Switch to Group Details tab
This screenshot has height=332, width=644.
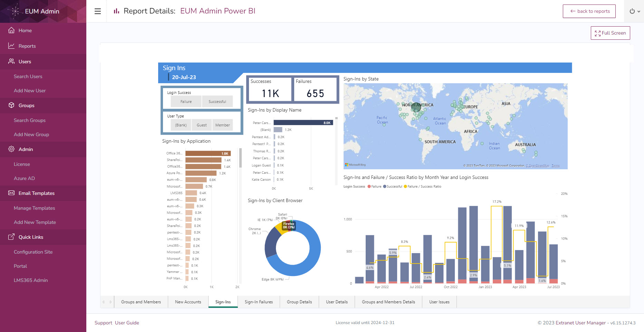[299, 302]
